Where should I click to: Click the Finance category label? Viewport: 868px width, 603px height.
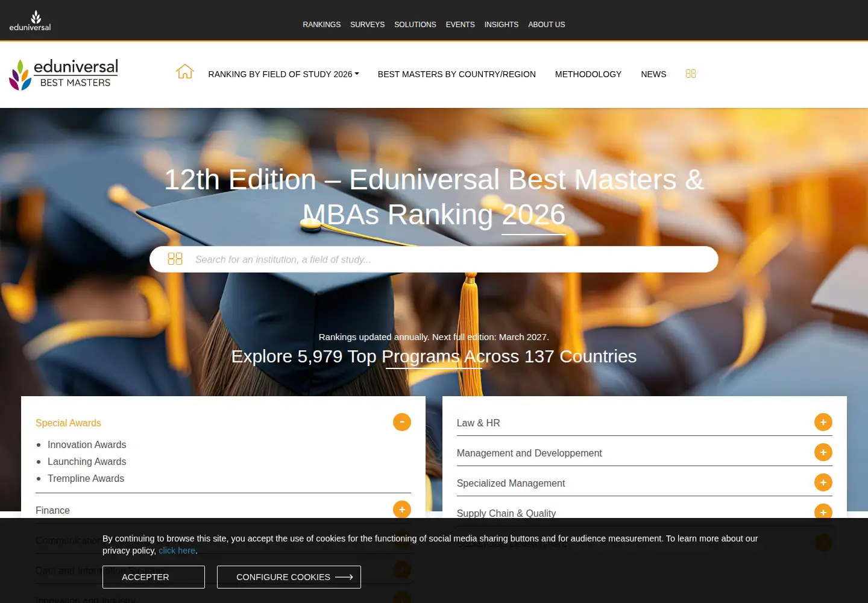tap(52, 510)
